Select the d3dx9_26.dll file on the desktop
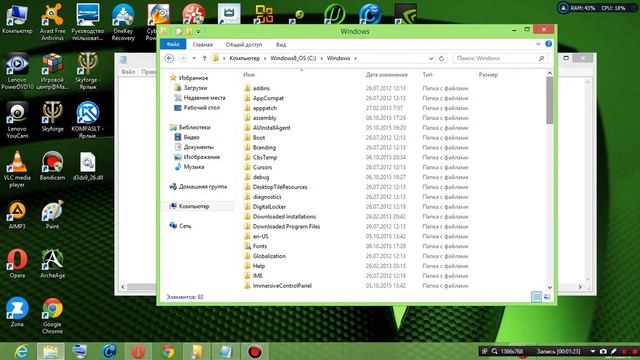640x360 pixels. tap(87, 165)
